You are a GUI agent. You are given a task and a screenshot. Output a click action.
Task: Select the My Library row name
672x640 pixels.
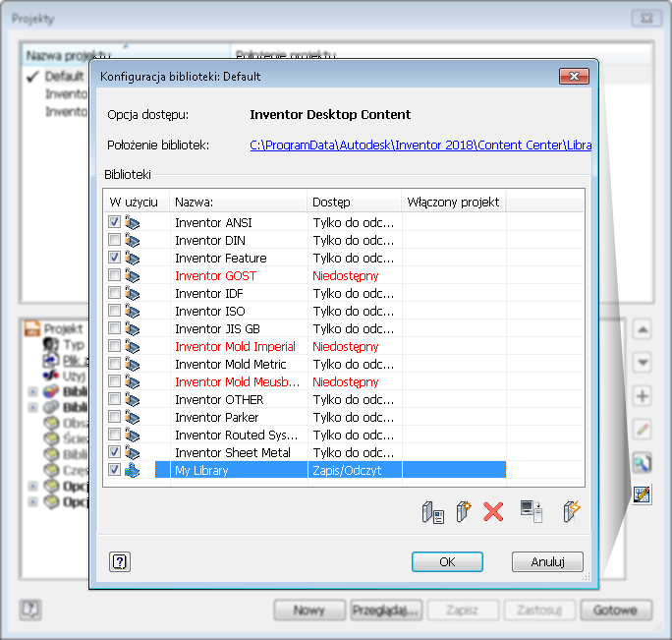tap(201, 471)
